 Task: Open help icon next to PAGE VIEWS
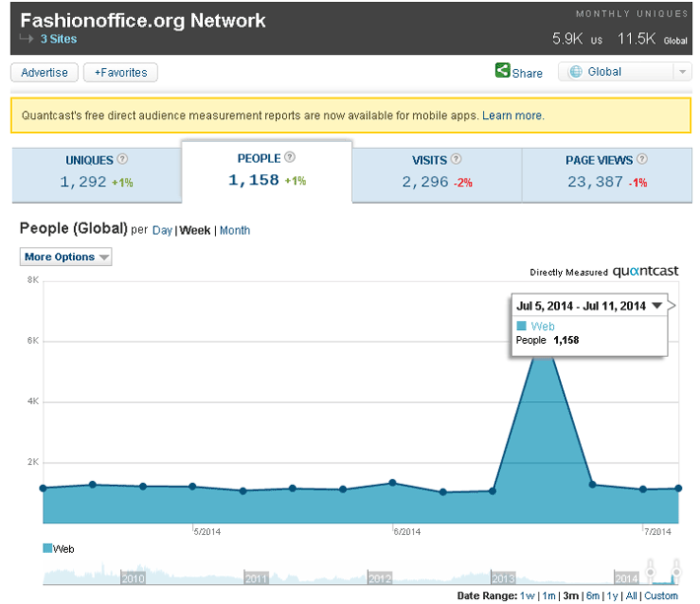[x=642, y=159]
